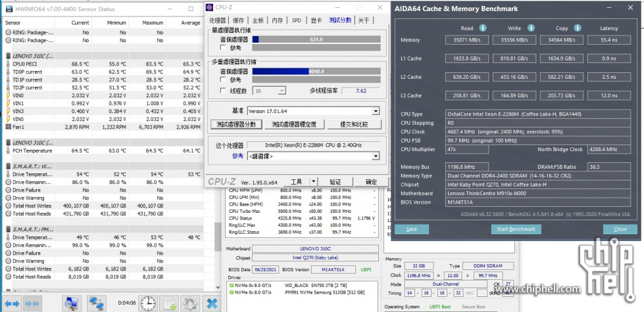The width and height of the screenshot is (644, 312).
Task: Open HWiNFO sensor settings gear icon
Action: [x=191, y=304]
